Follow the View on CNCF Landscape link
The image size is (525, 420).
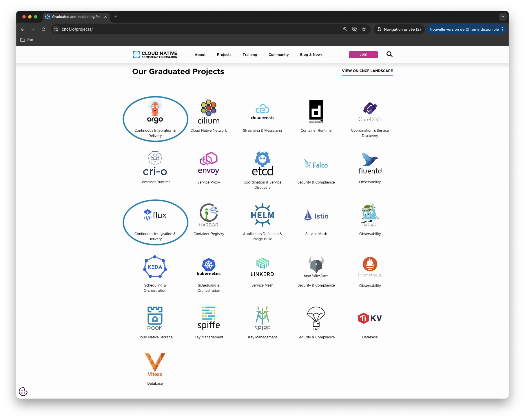[x=367, y=71]
